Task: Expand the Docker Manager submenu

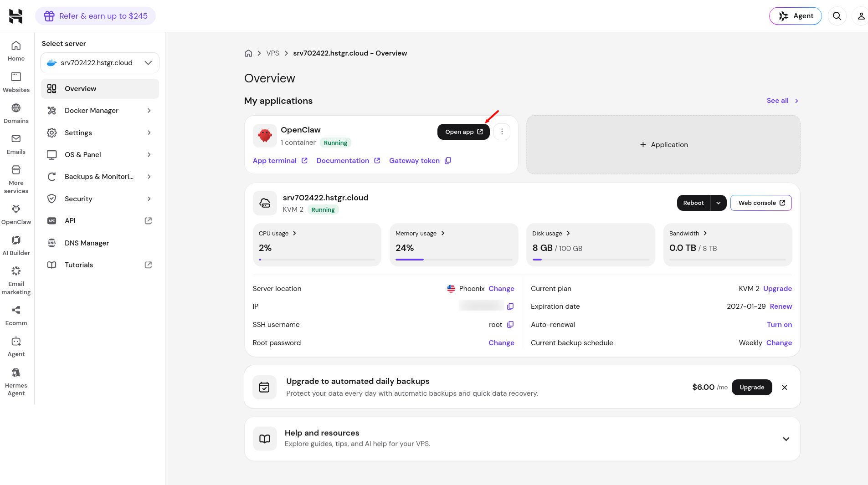Action: (149, 111)
